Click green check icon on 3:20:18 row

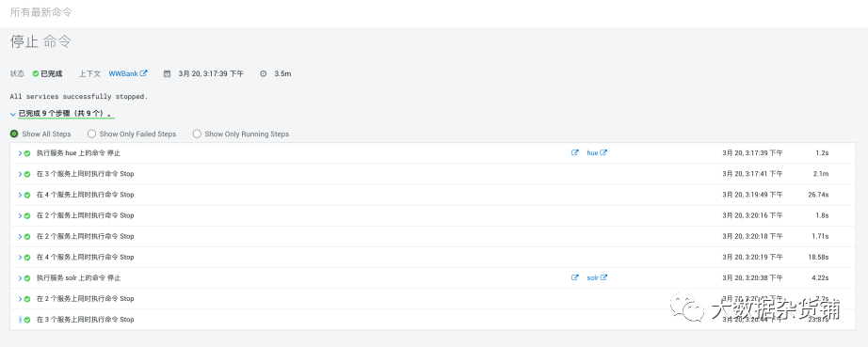coord(27,236)
